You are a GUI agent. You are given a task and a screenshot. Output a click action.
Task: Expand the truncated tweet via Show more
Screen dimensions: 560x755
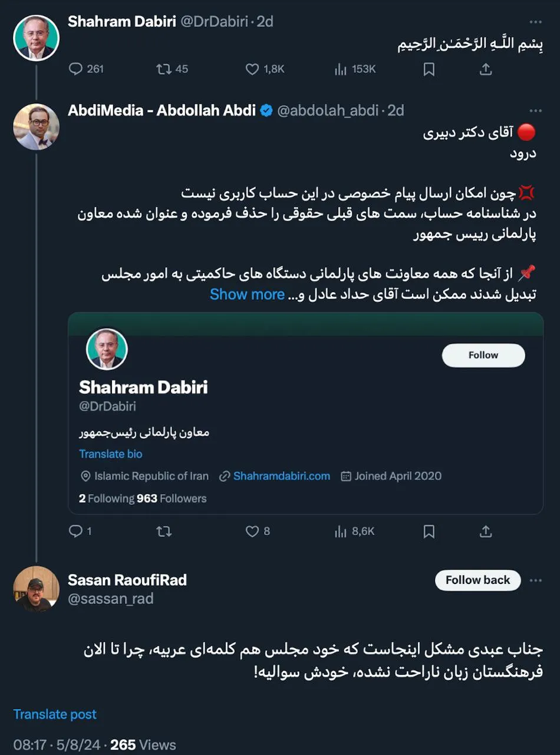[x=248, y=294]
